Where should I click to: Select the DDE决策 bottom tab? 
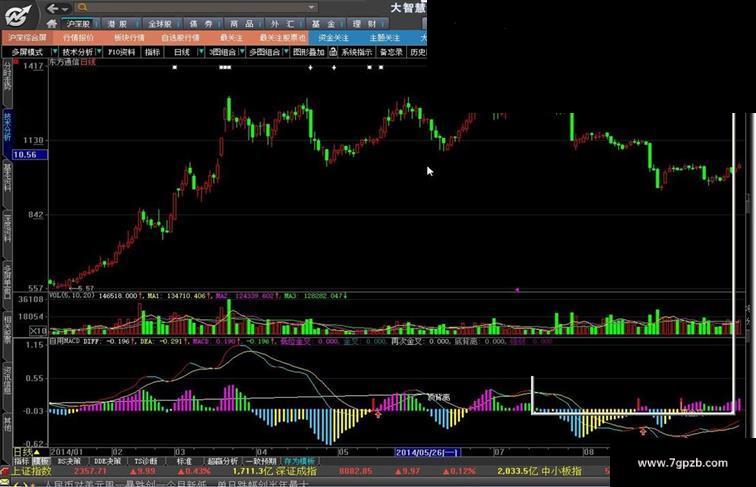point(107,461)
